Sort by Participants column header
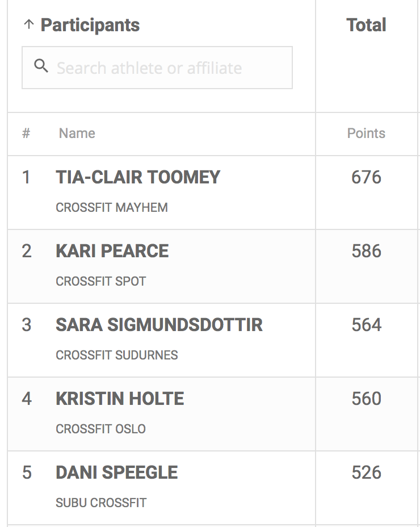 point(90,25)
